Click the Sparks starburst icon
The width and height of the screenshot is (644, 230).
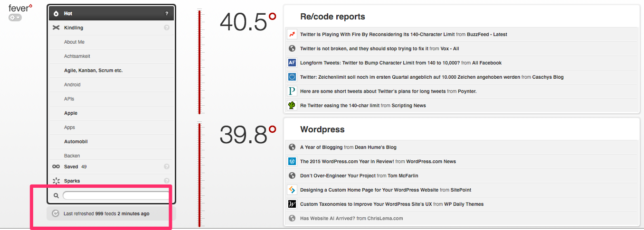pyautogui.click(x=56, y=181)
